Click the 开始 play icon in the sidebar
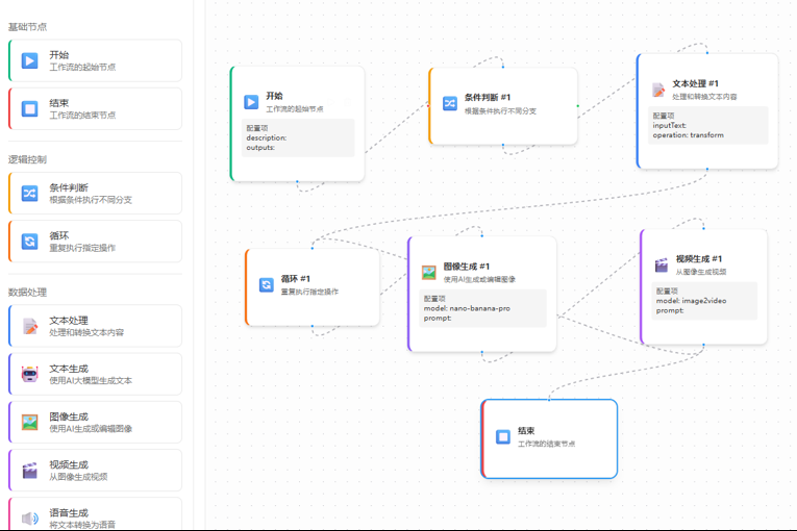This screenshot has height=531, width=797. click(30, 61)
